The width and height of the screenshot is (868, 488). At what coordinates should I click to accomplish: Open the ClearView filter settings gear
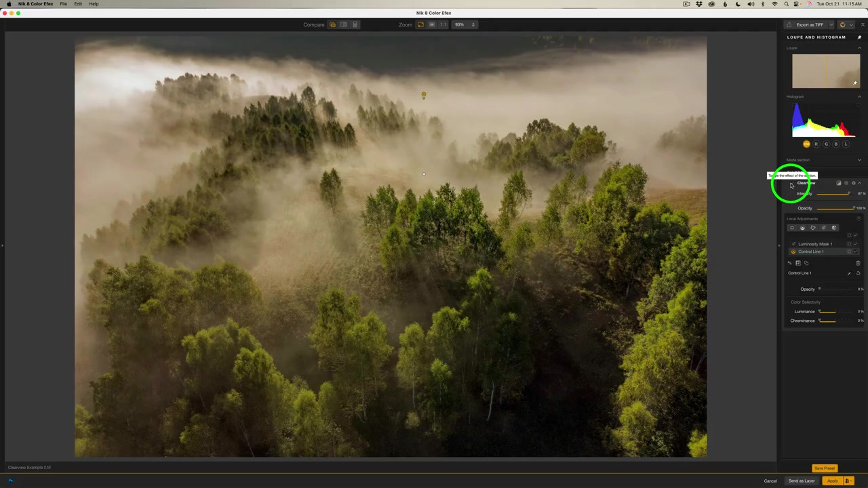(853, 183)
